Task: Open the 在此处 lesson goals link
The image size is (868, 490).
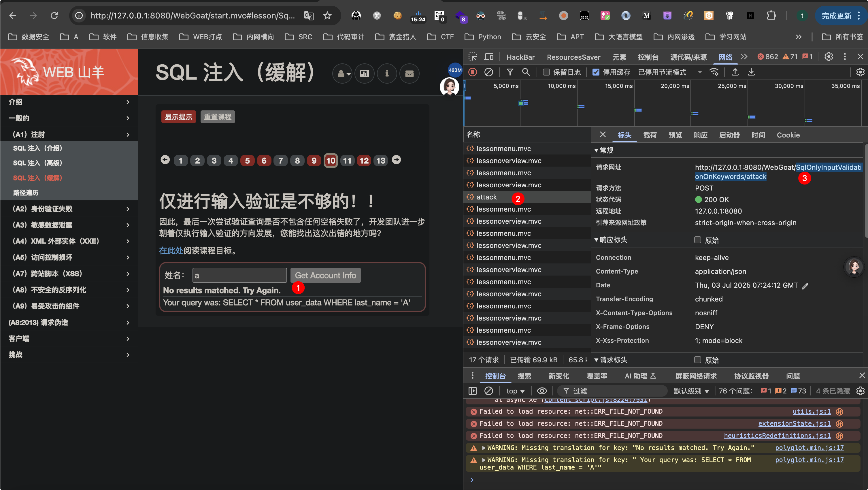Action: click(171, 250)
